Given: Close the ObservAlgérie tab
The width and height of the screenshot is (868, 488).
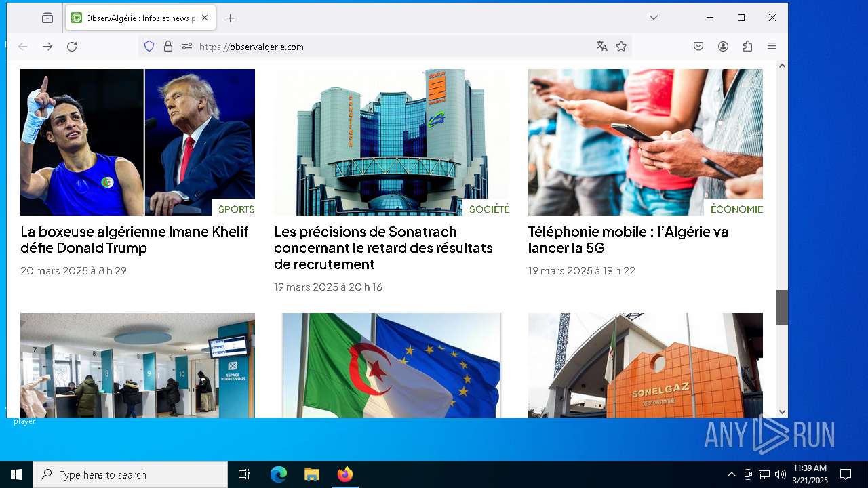Looking at the screenshot, I should pos(205,18).
